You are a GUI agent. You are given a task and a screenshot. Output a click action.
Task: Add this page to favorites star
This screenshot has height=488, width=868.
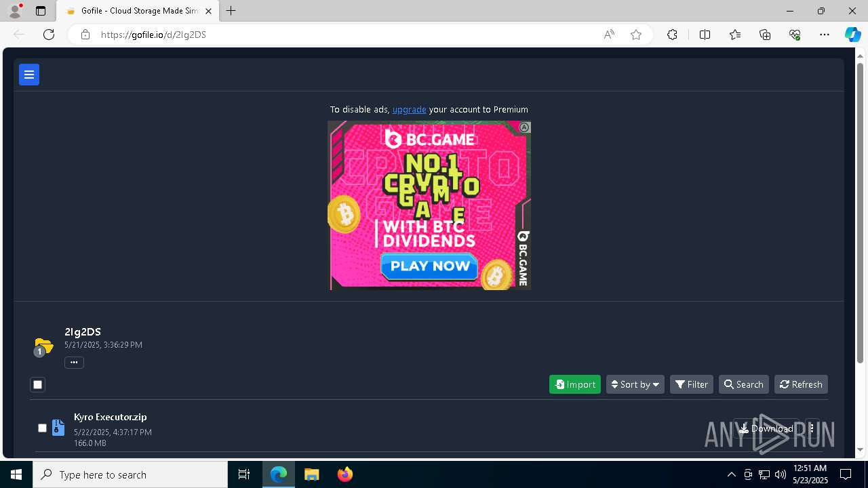636,35
